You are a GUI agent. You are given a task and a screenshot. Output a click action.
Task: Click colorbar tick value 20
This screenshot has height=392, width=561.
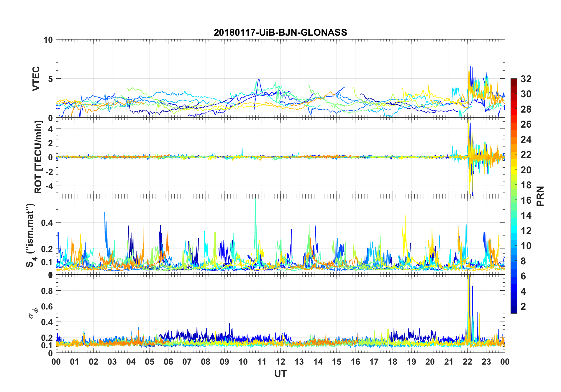pyautogui.click(x=526, y=170)
